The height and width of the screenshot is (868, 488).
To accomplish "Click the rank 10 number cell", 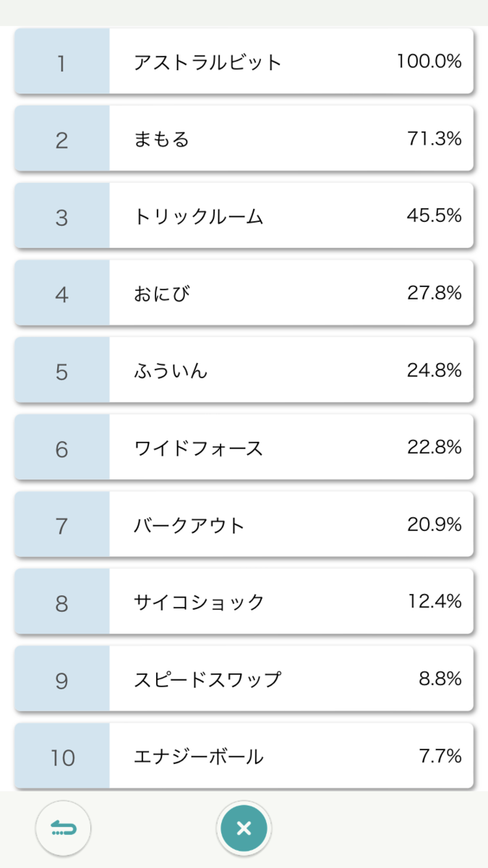I will pyautogui.click(x=62, y=757).
